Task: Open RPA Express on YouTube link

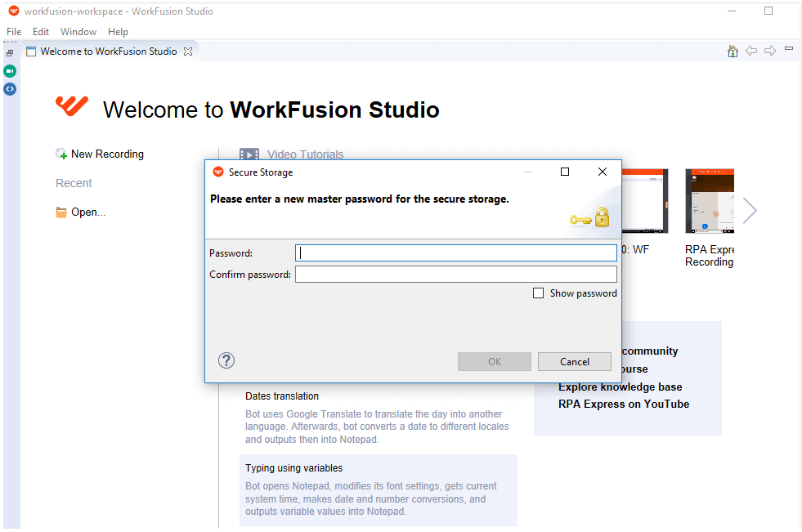Action: tap(624, 404)
